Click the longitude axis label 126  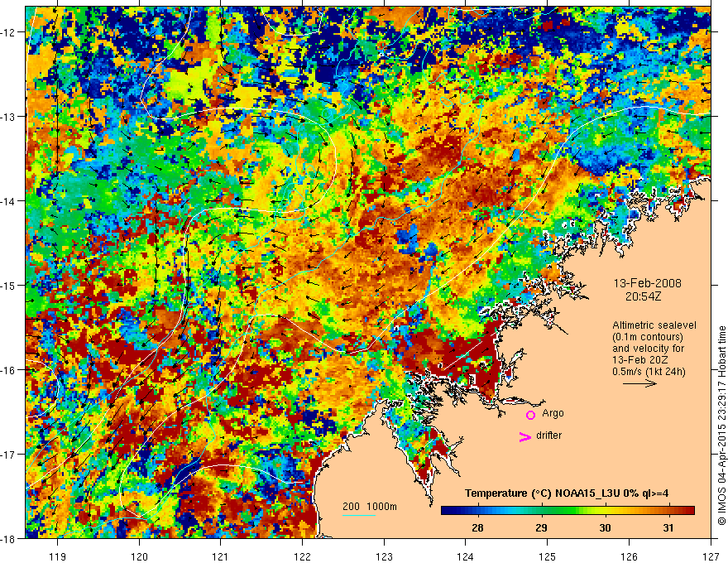[x=629, y=556]
